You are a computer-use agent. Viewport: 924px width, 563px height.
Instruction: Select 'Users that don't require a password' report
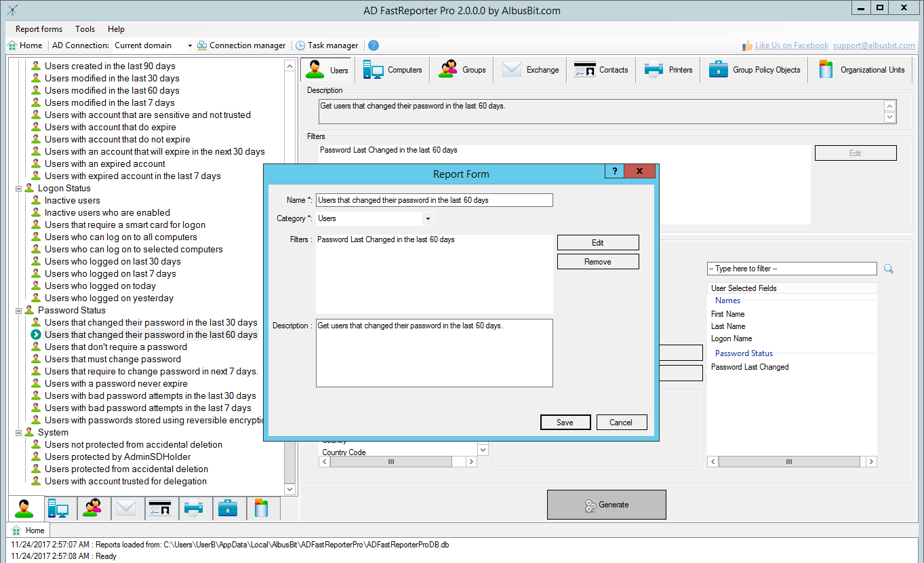(x=116, y=347)
